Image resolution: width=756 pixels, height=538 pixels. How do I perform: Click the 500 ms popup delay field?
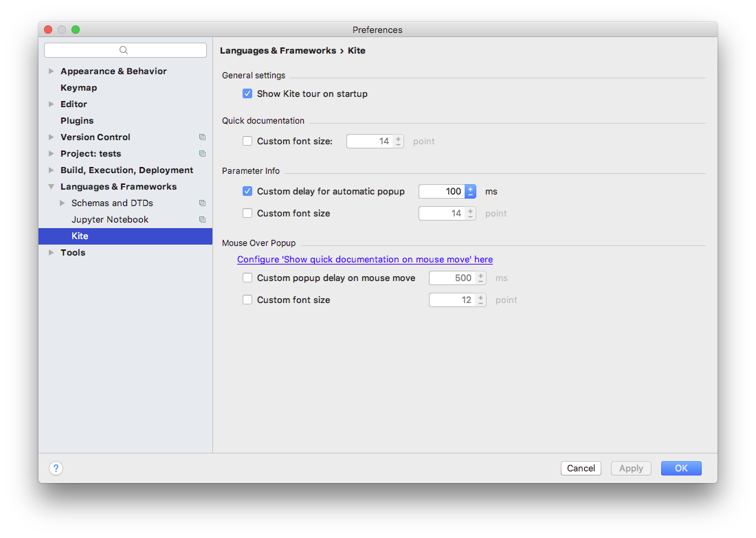452,278
